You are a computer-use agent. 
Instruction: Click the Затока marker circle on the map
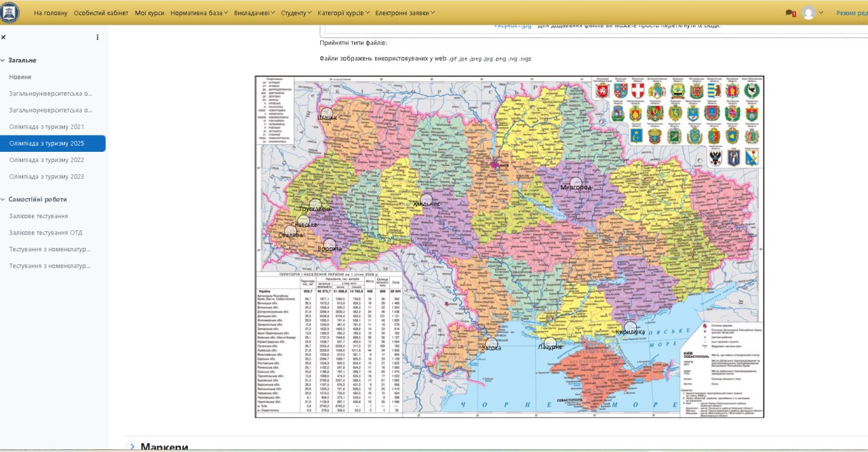click(492, 343)
